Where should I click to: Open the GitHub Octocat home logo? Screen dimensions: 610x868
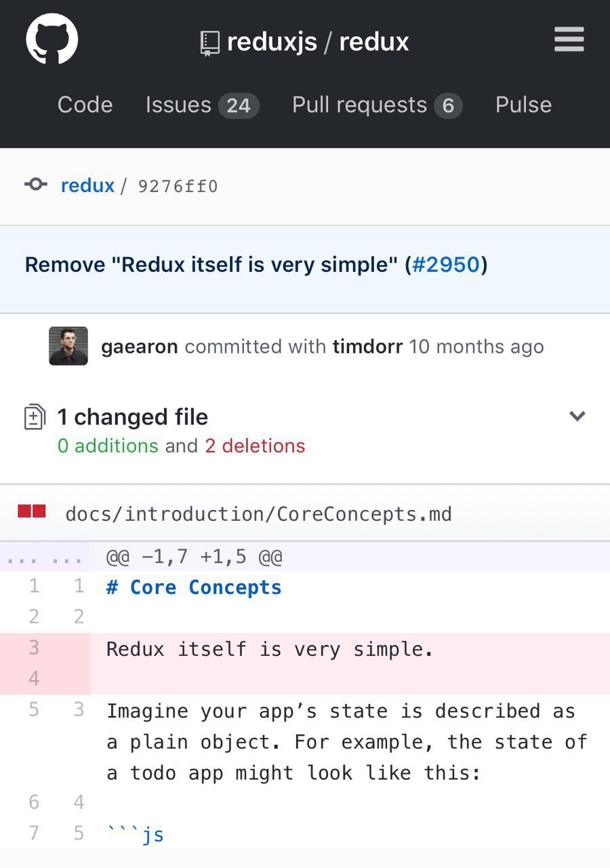[52, 39]
